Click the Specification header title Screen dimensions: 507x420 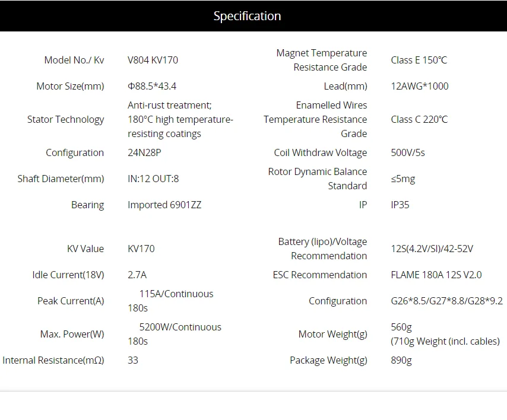[247, 16]
